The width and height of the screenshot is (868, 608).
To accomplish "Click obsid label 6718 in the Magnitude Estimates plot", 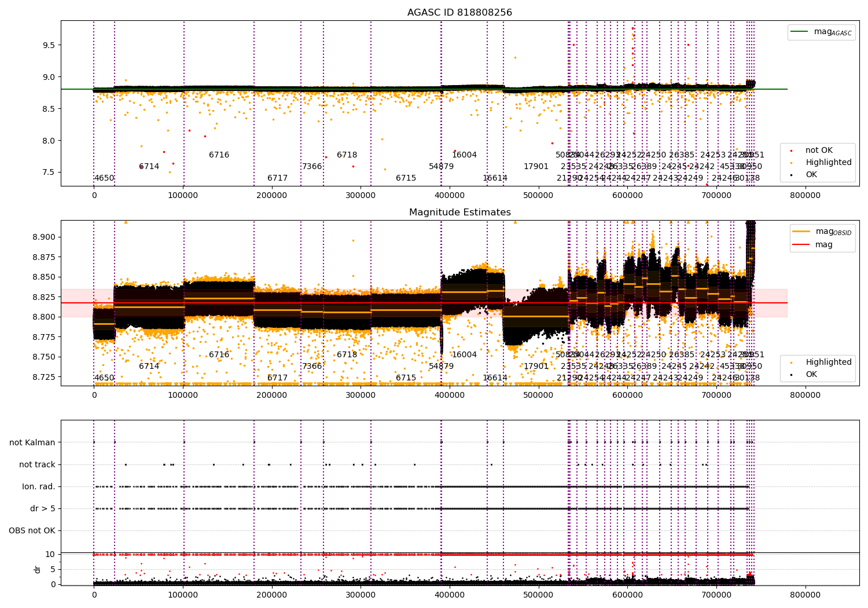I will tap(347, 355).
